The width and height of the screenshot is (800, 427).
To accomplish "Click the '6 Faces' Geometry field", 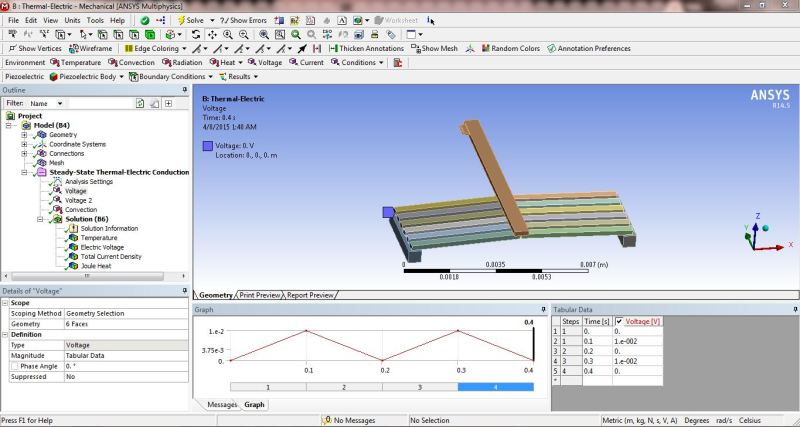I will pos(126,324).
